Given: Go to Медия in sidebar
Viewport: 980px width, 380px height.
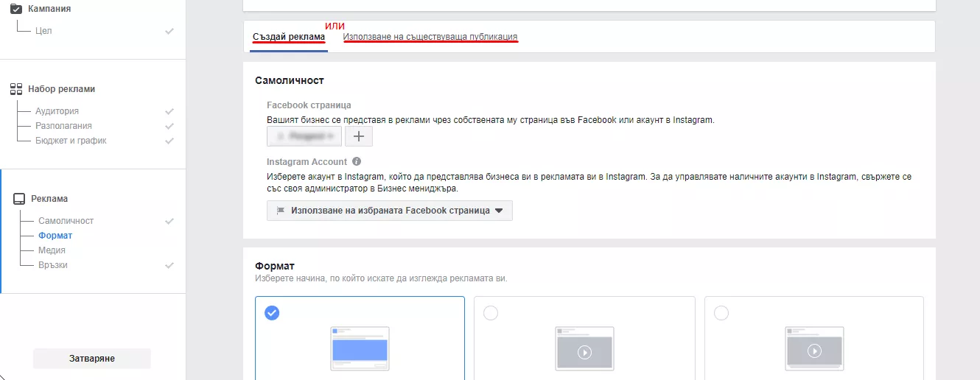Looking at the screenshot, I should (x=52, y=250).
